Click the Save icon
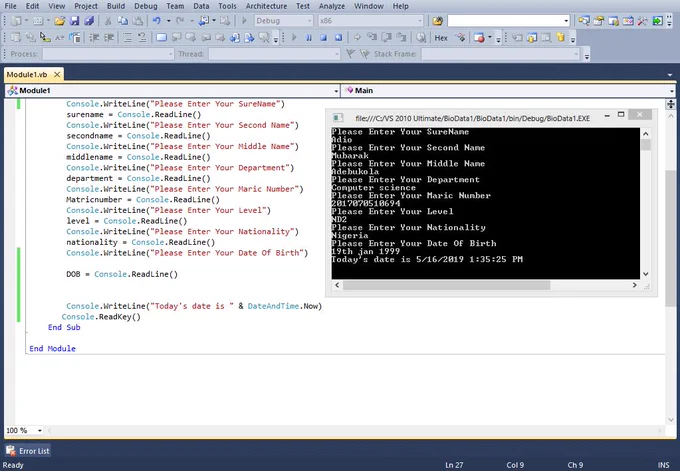The width and height of the screenshot is (680, 471). pyautogui.click(x=74, y=21)
